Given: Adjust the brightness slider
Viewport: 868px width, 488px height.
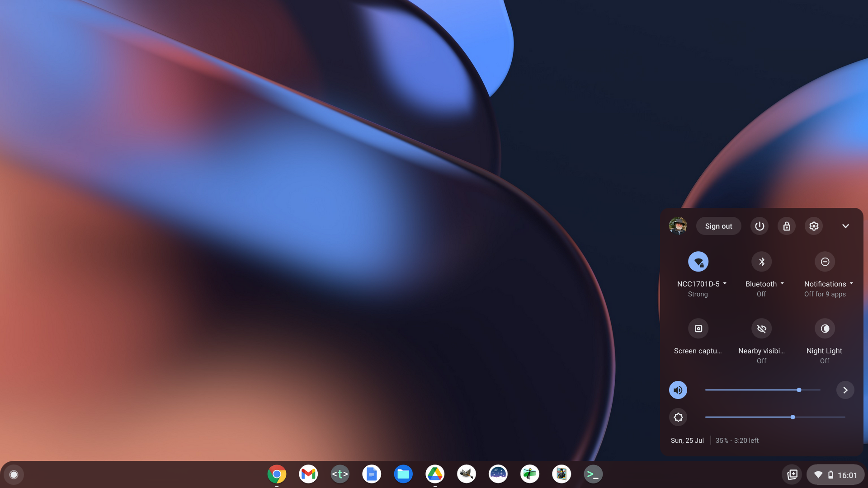Looking at the screenshot, I should pyautogui.click(x=793, y=417).
